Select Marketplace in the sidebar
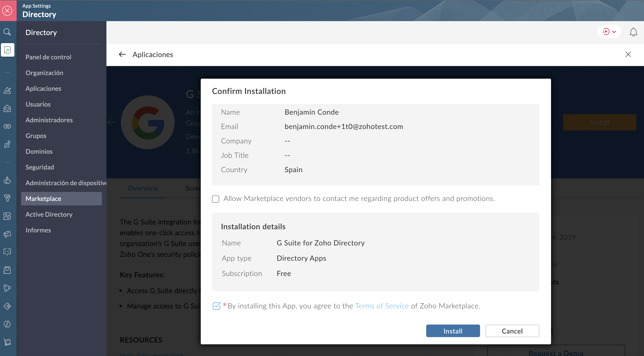The image size is (644, 356). [62, 199]
